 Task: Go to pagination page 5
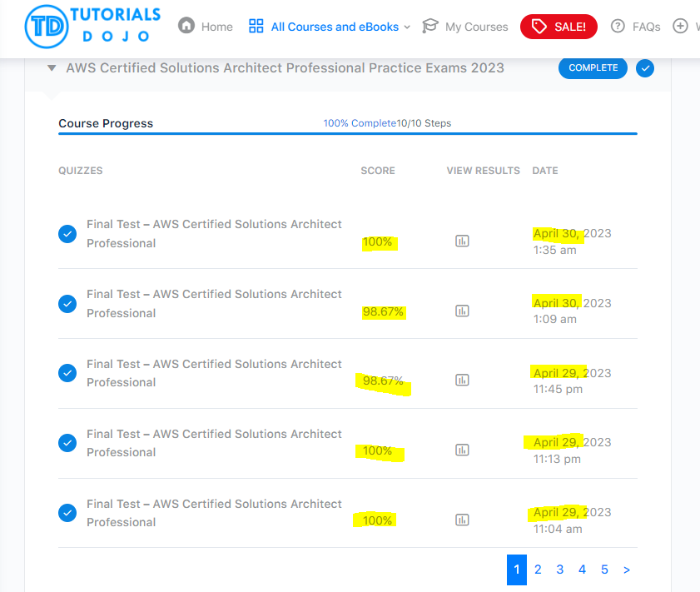[x=604, y=570]
